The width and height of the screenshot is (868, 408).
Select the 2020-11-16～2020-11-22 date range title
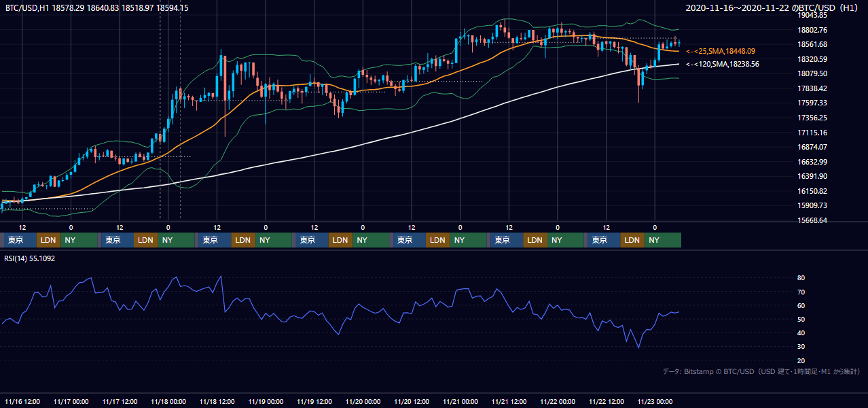point(773,7)
